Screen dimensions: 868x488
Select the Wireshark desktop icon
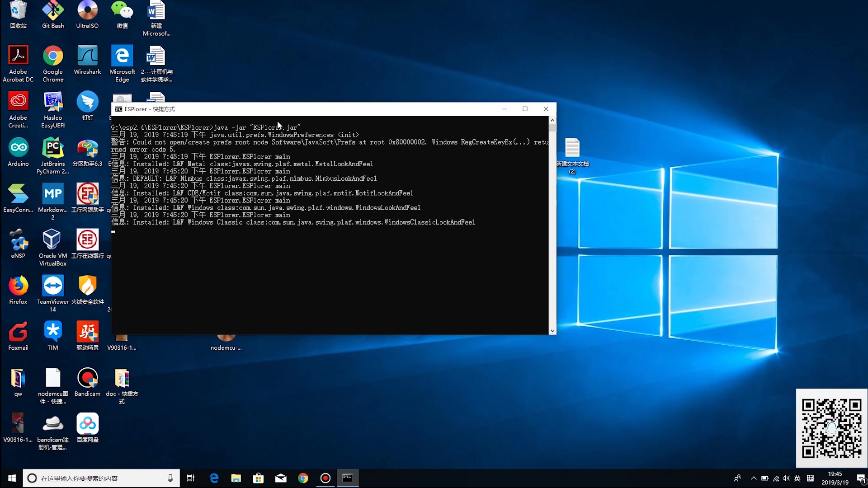click(x=87, y=60)
